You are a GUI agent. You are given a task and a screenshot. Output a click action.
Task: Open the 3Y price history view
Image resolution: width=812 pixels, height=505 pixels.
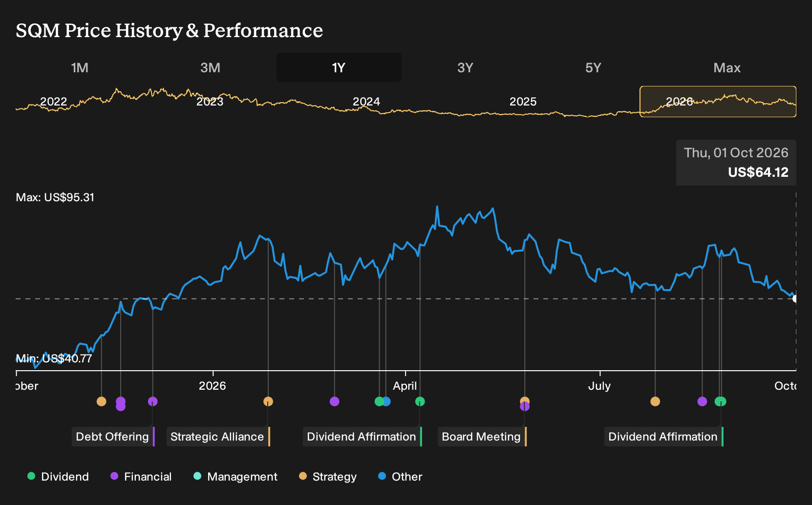coord(465,67)
